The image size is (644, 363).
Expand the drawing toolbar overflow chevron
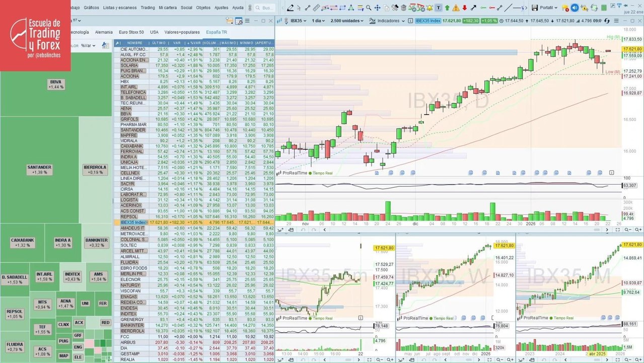(x=526, y=8)
